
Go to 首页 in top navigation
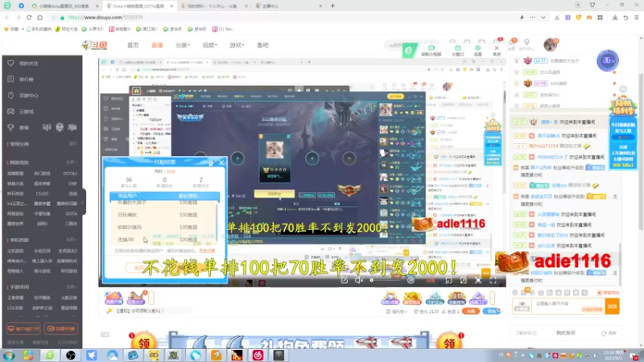pyautogui.click(x=133, y=45)
